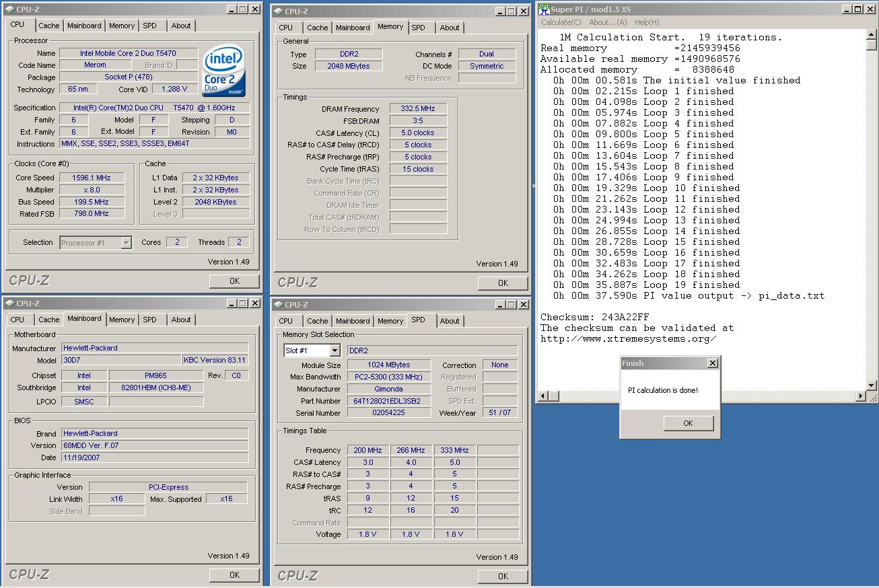Select Memory tab in Mainboard CPU-Z window

(x=122, y=320)
